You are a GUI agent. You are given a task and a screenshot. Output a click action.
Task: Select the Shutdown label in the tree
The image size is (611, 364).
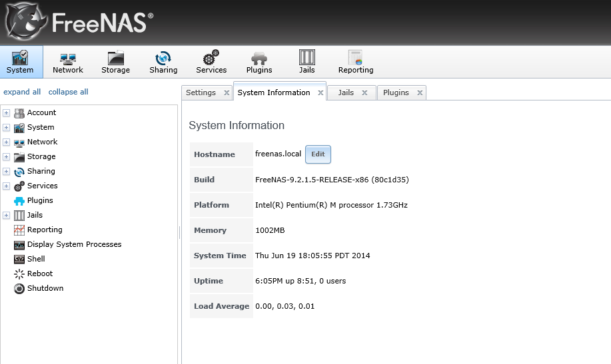tap(45, 288)
